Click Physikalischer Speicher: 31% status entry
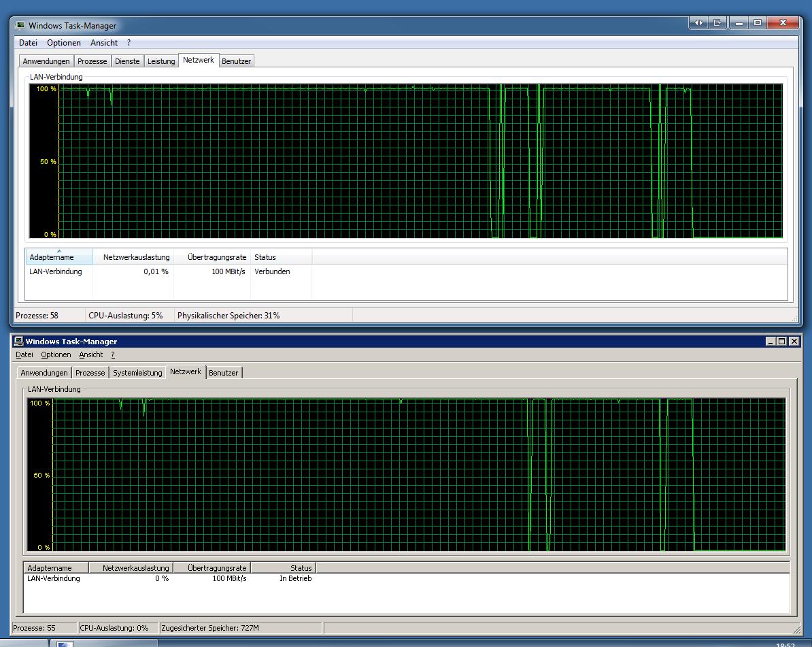The height and width of the screenshot is (647, 812). [229, 316]
